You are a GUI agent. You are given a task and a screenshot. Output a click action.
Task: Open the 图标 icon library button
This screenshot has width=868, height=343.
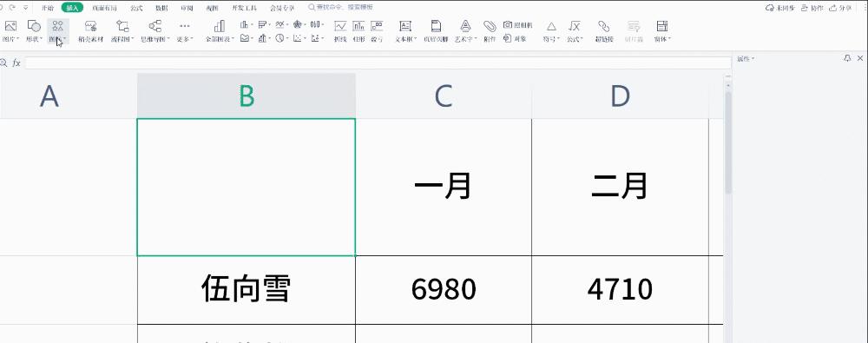pos(57,31)
